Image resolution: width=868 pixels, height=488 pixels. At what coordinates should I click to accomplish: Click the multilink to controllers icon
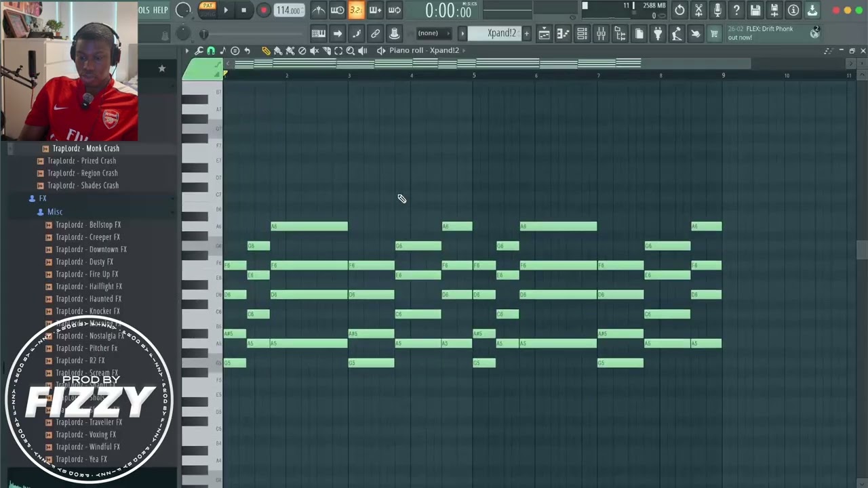[375, 34]
